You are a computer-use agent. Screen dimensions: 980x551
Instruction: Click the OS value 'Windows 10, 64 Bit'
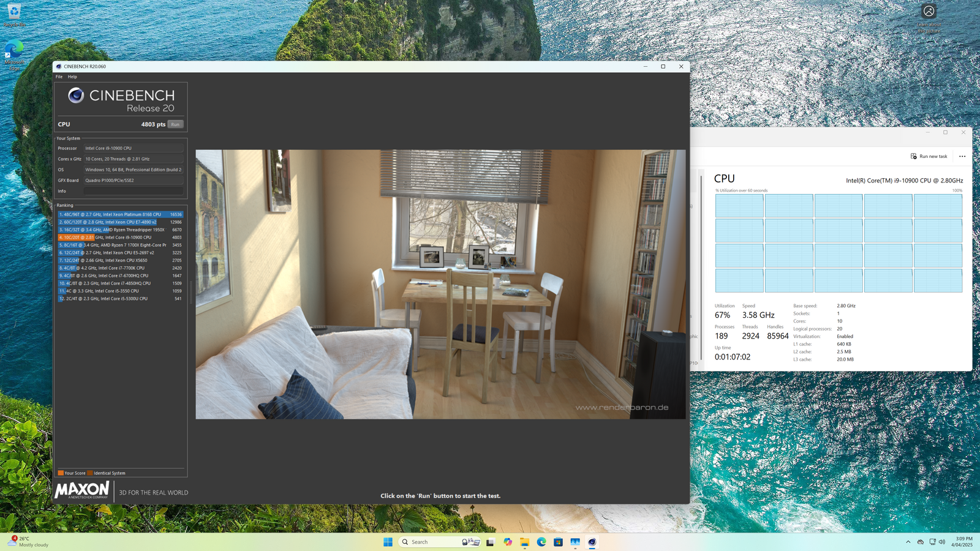coord(134,170)
